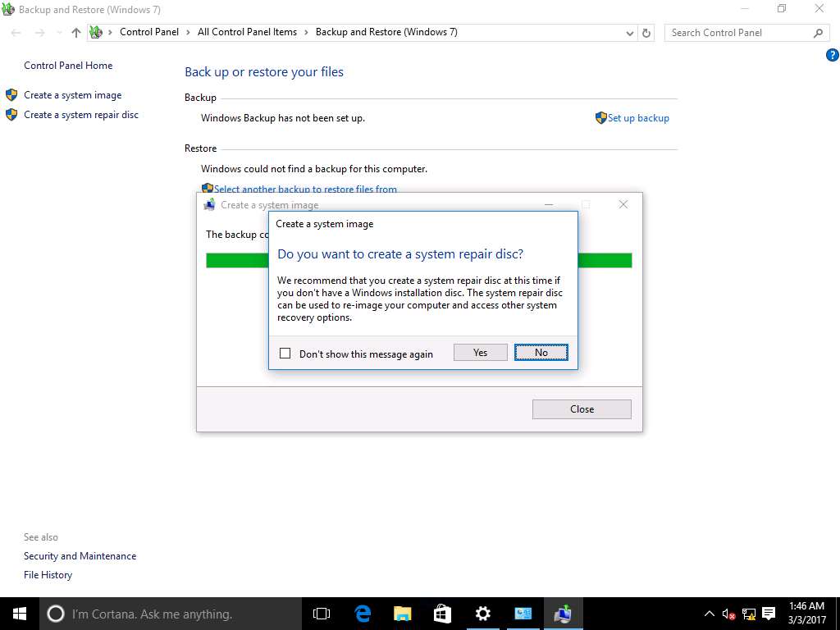Click shield icon next to Set up backup
The height and width of the screenshot is (630, 840).
pyautogui.click(x=601, y=118)
